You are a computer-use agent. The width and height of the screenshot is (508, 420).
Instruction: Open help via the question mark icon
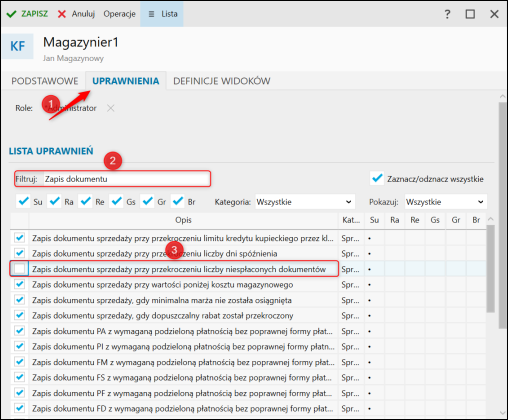[447, 14]
